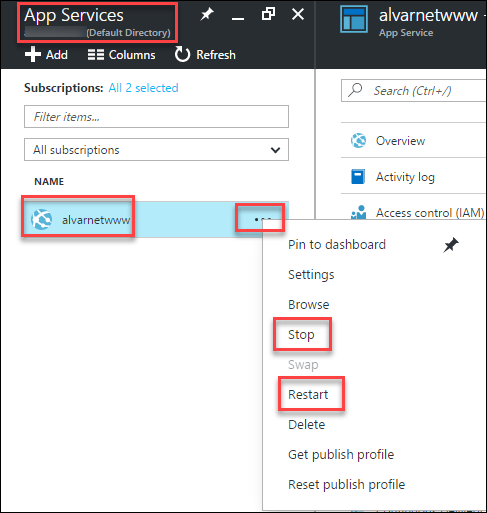Choose Get publish profile
487x513 pixels.
(x=341, y=455)
